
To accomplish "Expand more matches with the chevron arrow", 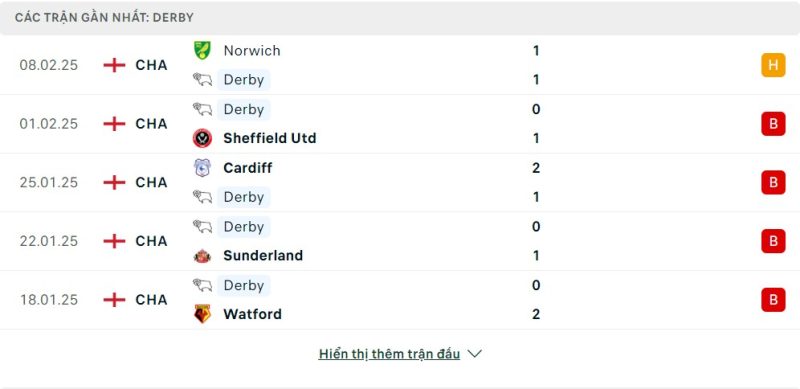I will tap(474, 354).
